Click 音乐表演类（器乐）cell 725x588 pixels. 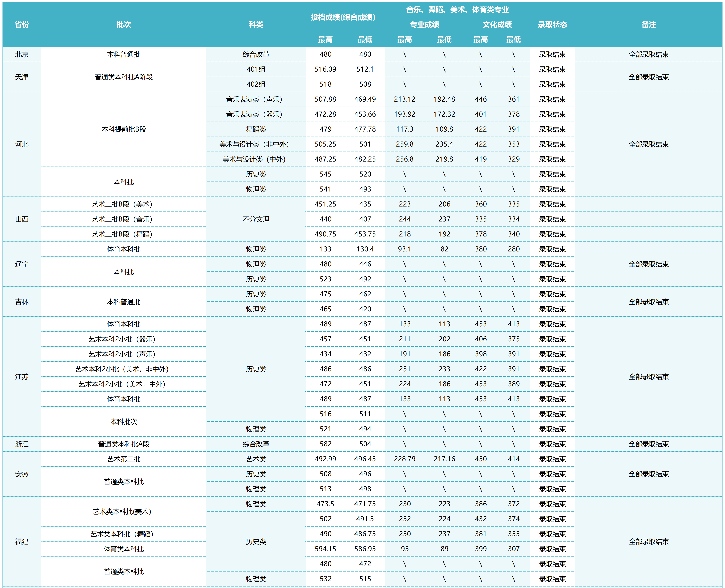click(x=256, y=114)
